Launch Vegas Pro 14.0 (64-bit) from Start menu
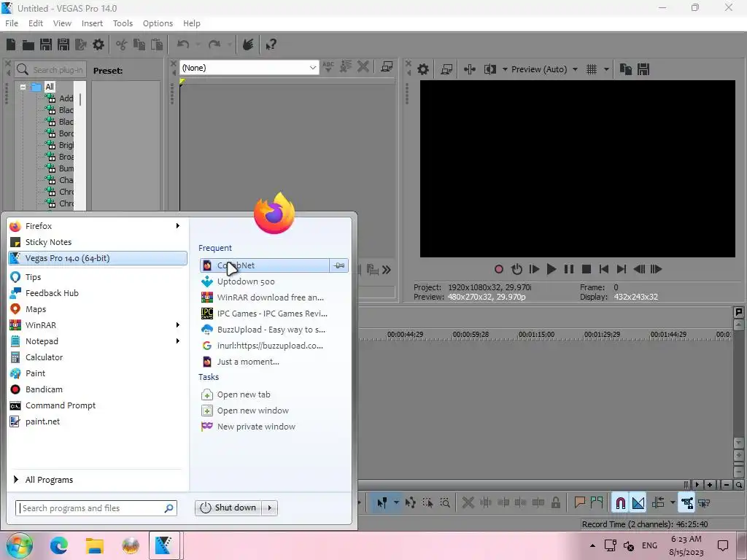Image resolution: width=747 pixels, height=560 pixels. (98, 258)
